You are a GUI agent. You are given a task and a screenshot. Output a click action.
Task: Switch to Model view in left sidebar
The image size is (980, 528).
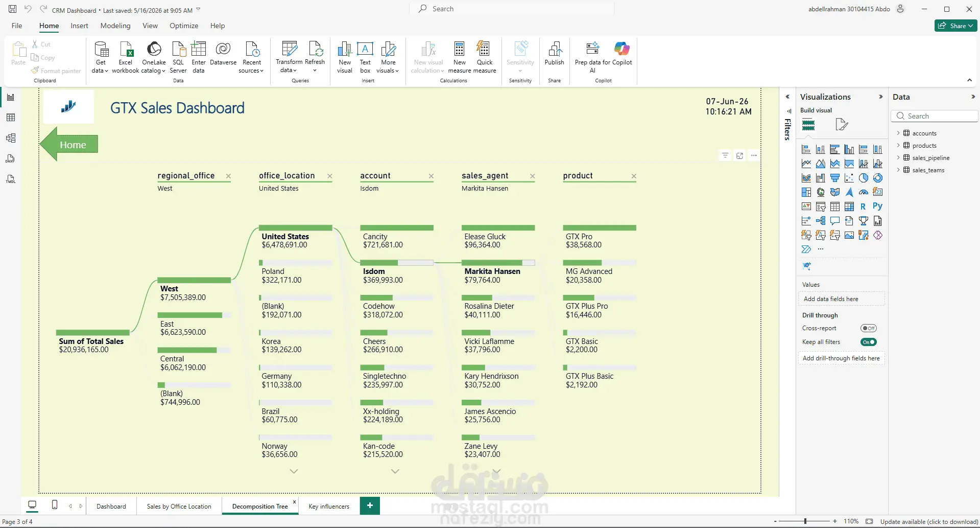[x=11, y=138]
